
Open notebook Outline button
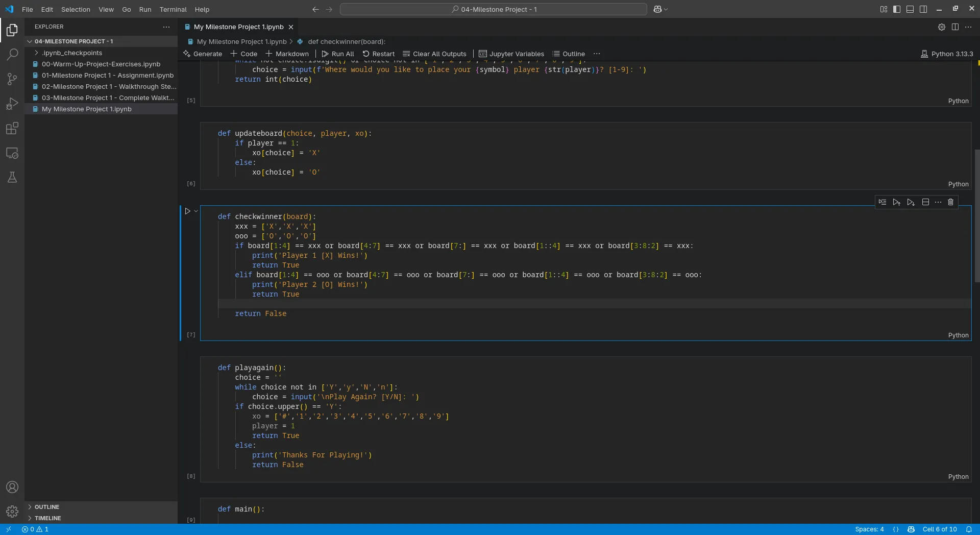[x=569, y=54]
